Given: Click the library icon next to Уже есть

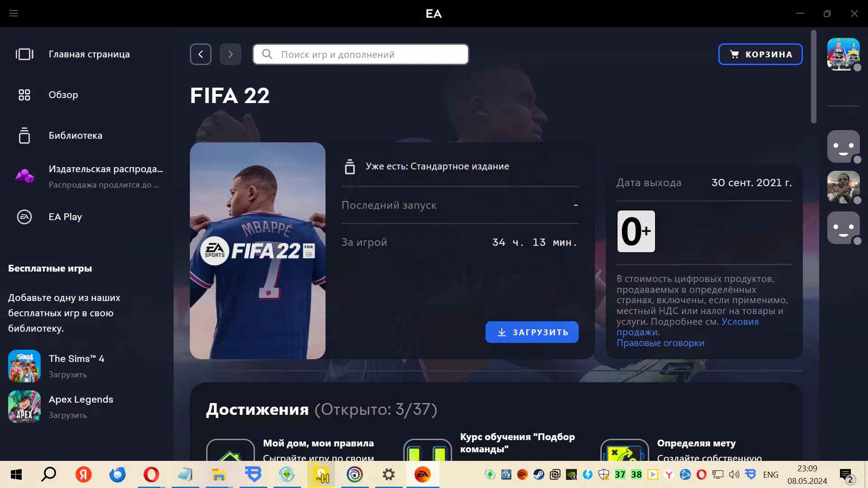Looking at the screenshot, I should [x=349, y=166].
